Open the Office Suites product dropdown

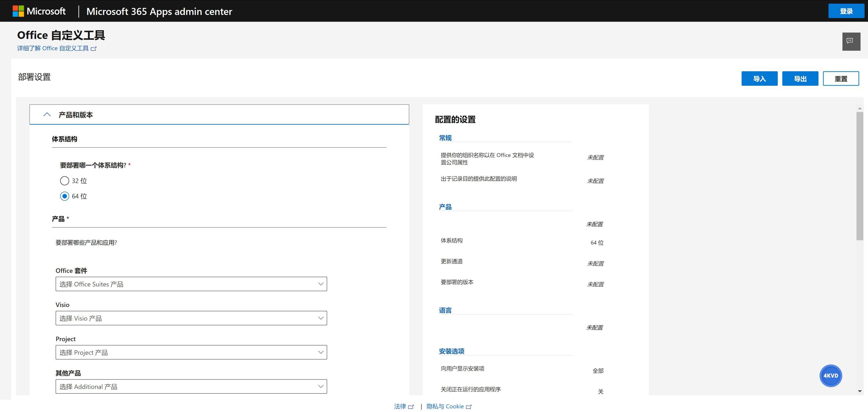coord(191,284)
